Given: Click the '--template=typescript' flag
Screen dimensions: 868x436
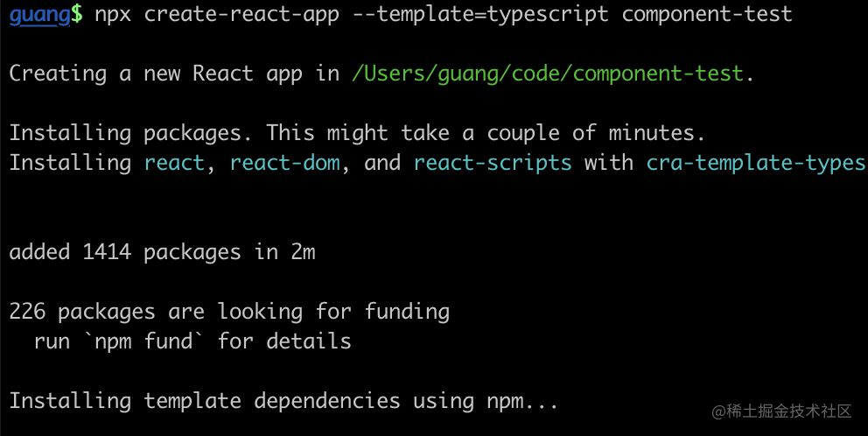Looking at the screenshot, I should tap(480, 14).
